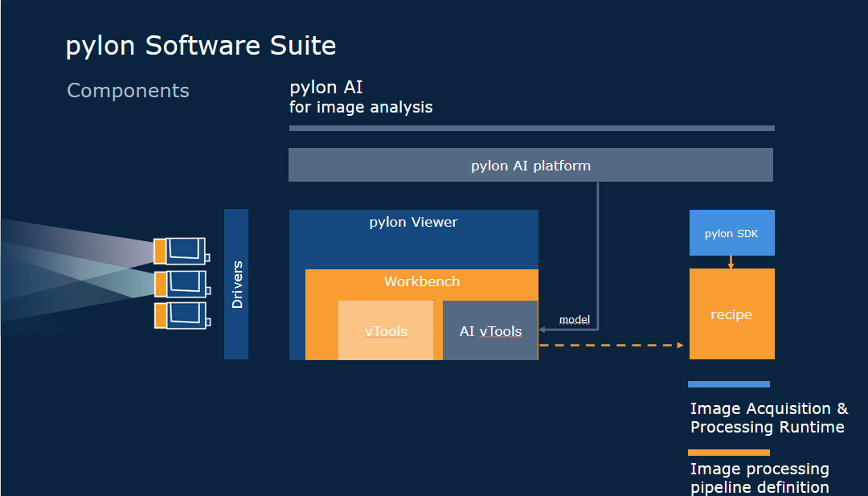This screenshot has width=868, height=496.
Task: Select the AI vTools box
Action: (x=490, y=330)
